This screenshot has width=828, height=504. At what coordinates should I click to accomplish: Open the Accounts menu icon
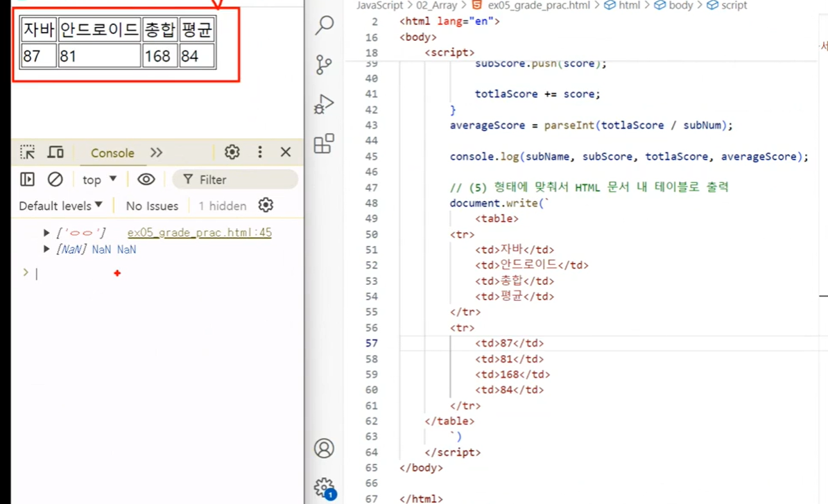(324, 448)
